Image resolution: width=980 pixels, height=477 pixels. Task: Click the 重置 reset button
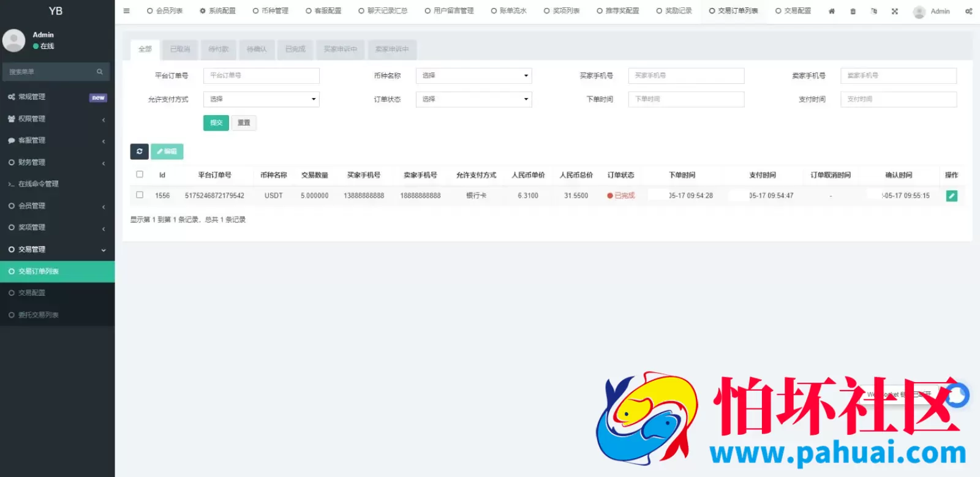[x=244, y=122]
